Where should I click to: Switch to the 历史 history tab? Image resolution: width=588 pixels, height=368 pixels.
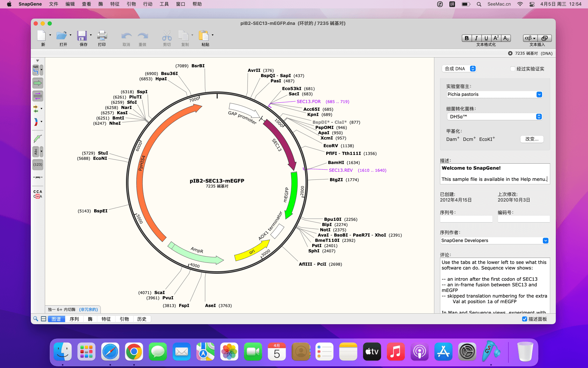click(142, 319)
